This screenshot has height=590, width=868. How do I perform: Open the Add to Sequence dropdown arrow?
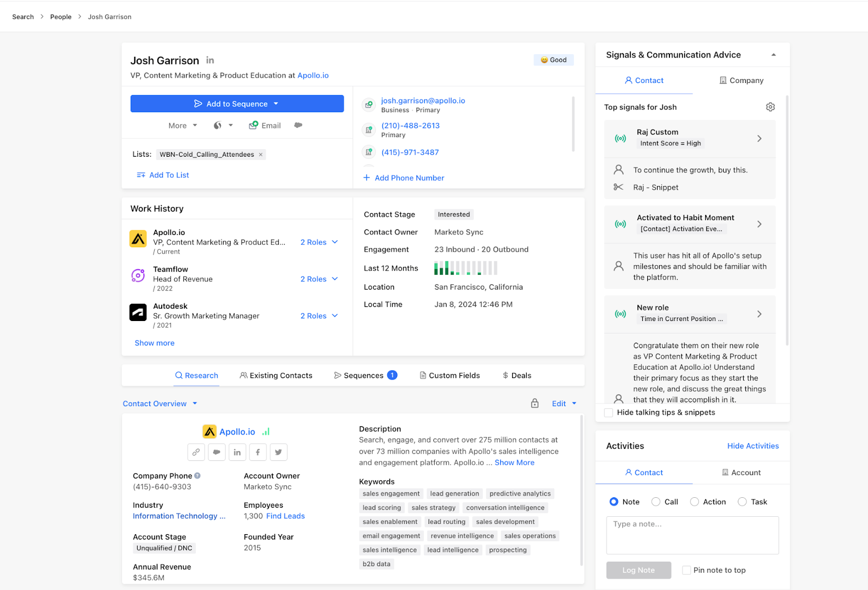(x=276, y=104)
